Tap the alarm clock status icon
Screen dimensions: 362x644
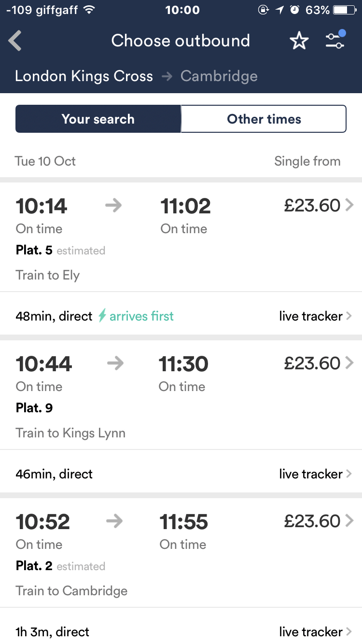tap(295, 10)
